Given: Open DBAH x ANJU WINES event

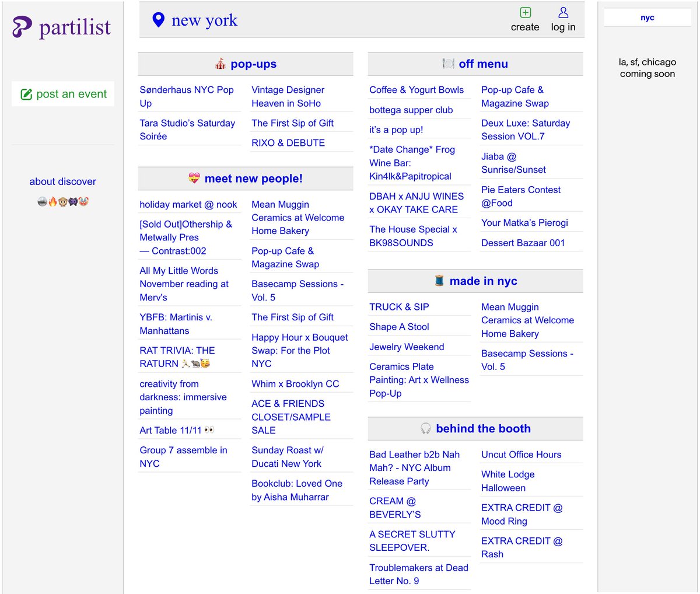Looking at the screenshot, I should coord(416,203).
